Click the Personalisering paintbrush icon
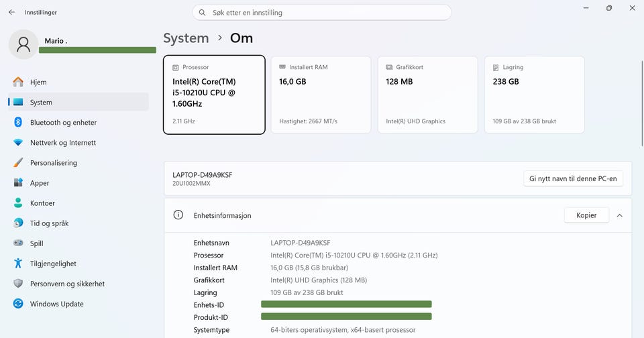644x338 pixels. 18,162
